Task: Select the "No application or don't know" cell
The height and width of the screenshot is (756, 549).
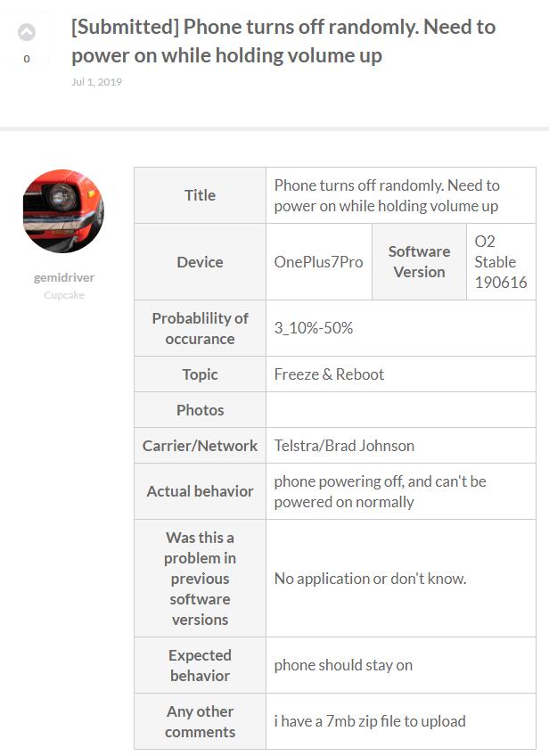Action: coord(370,579)
